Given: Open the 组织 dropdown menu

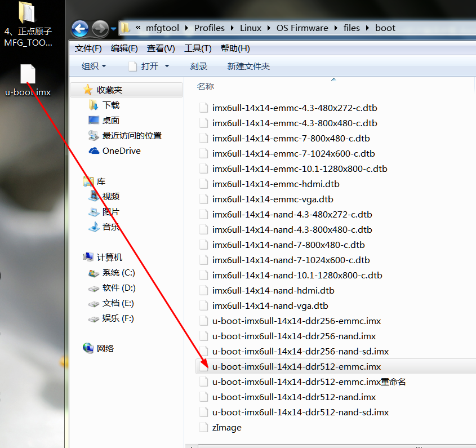Looking at the screenshot, I should (x=92, y=66).
